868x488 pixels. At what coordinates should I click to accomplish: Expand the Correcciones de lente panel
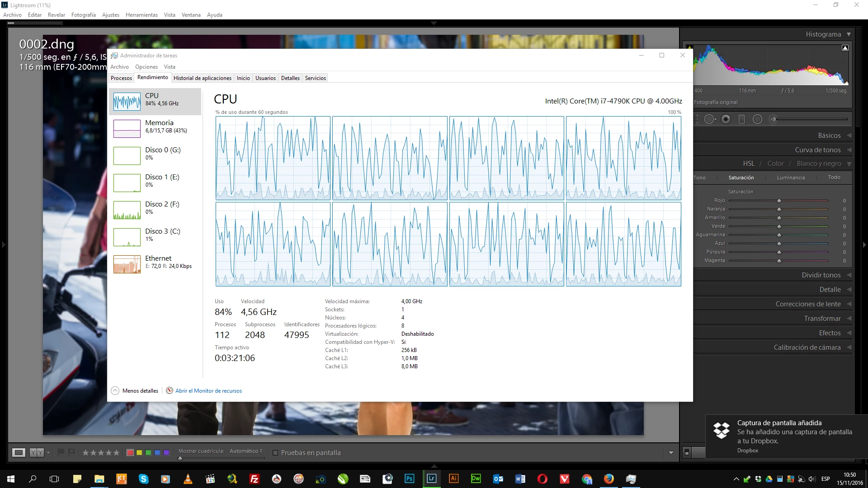[x=808, y=304]
